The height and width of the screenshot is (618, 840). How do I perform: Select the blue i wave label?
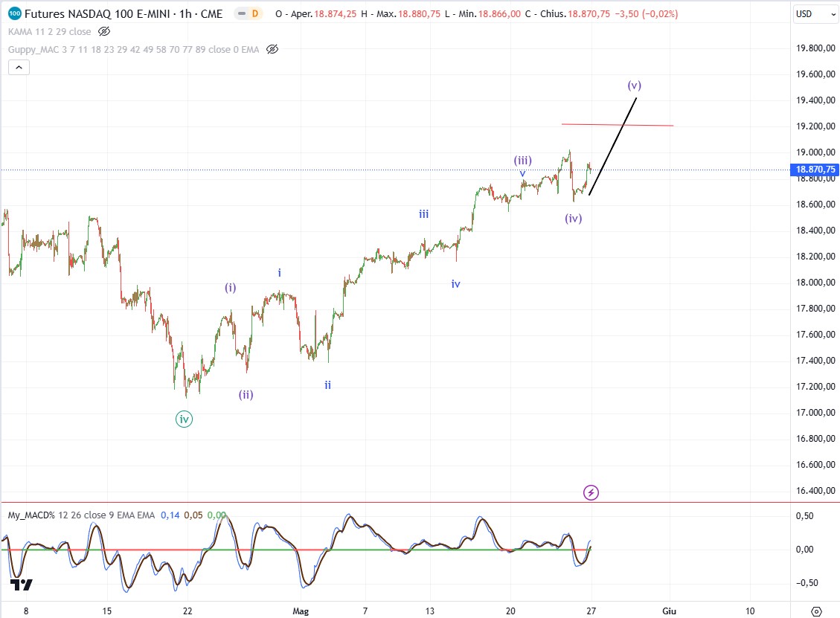point(279,273)
